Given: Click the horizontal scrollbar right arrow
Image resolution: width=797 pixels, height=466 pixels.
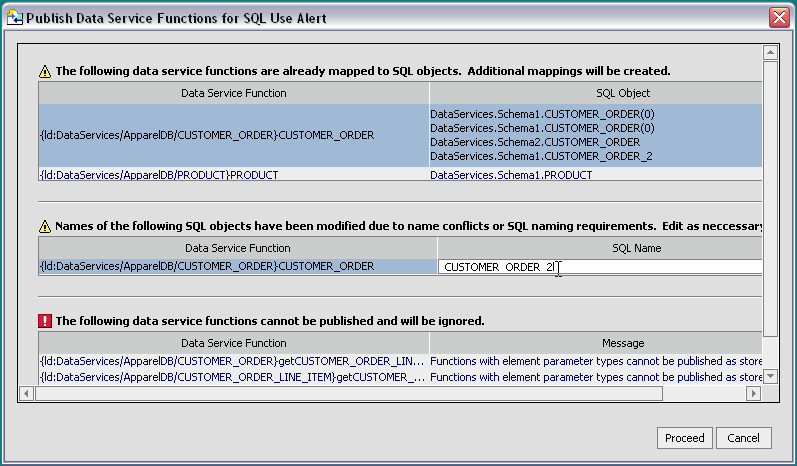Looking at the screenshot, I should [754, 393].
